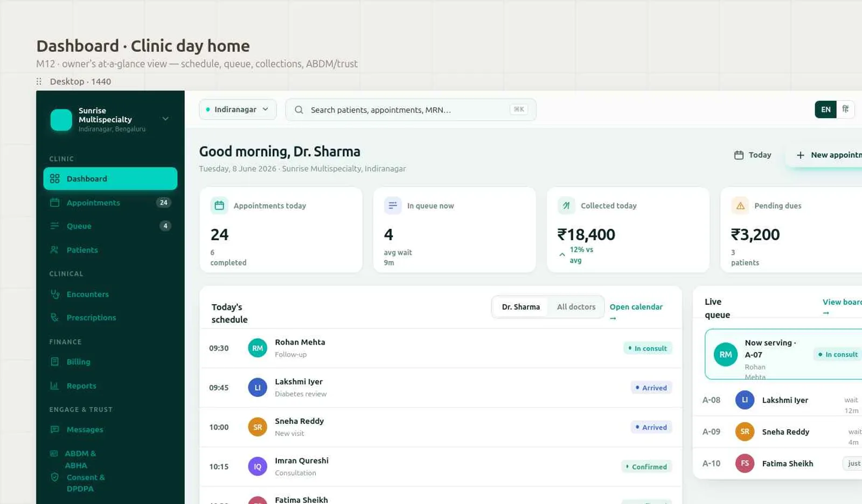This screenshot has height=504, width=862.
Task: Go to Appointments in the sidebar
Action: (x=110, y=202)
